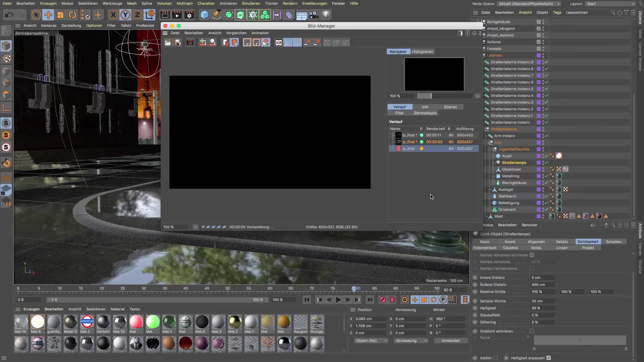This screenshot has height=362, width=644.
Task: Enable Gradient aktivieren checkbox
Action: [x=532, y=331]
